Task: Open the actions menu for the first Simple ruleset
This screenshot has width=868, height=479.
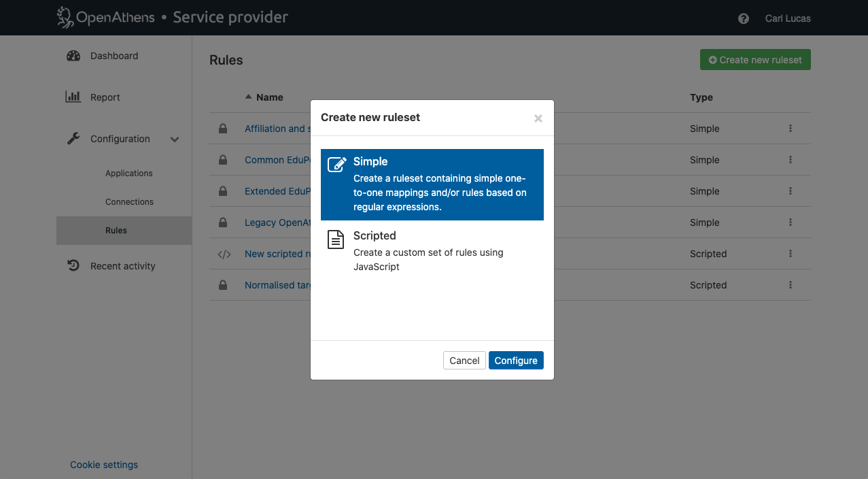Action: [x=790, y=129]
